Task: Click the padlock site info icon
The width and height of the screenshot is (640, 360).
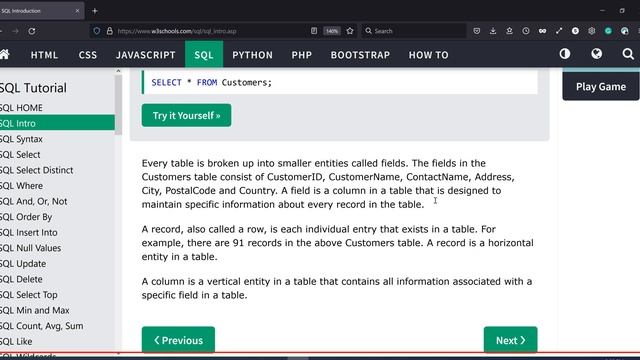Action: [x=109, y=31]
